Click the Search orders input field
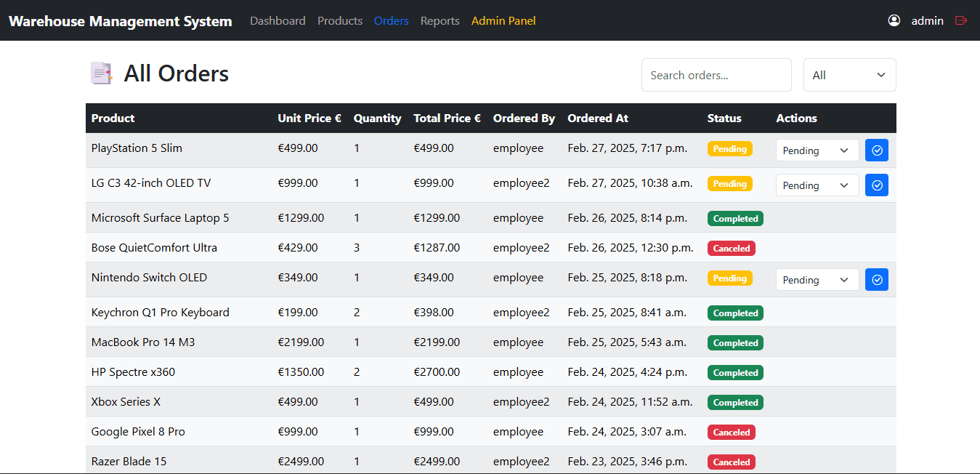 click(716, 74)
